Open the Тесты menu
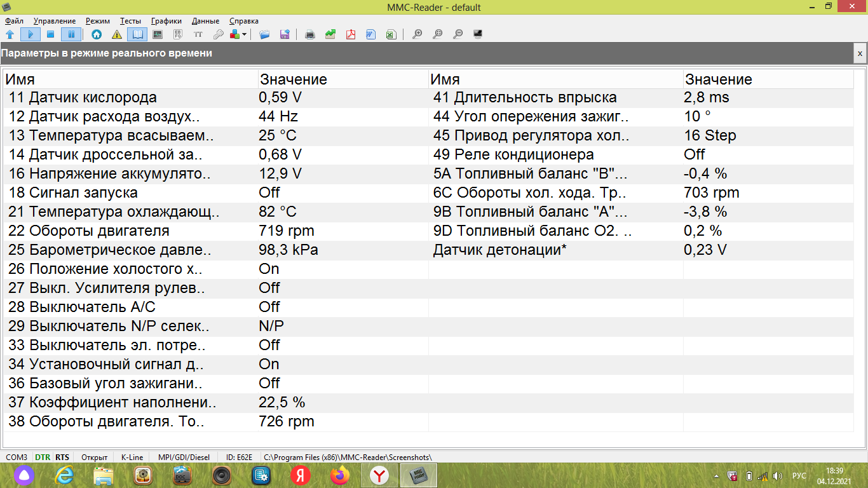 (x=130, y=21)
